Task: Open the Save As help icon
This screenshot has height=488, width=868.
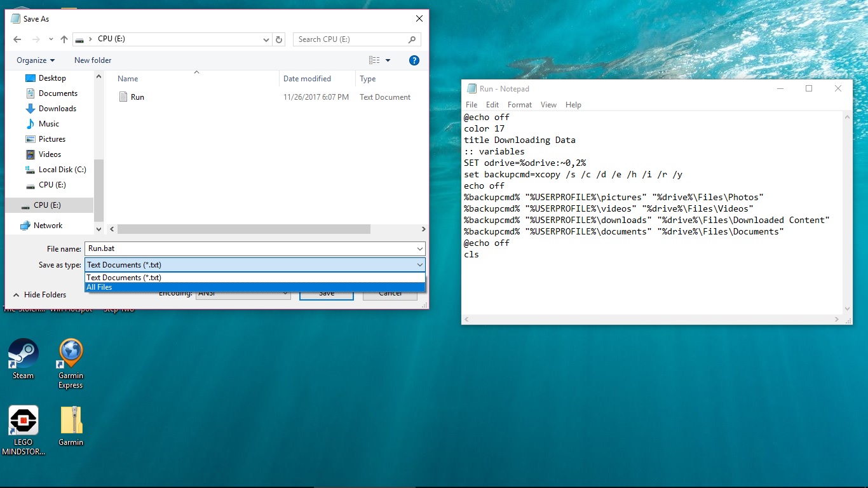Action: [x=414, y=60]
